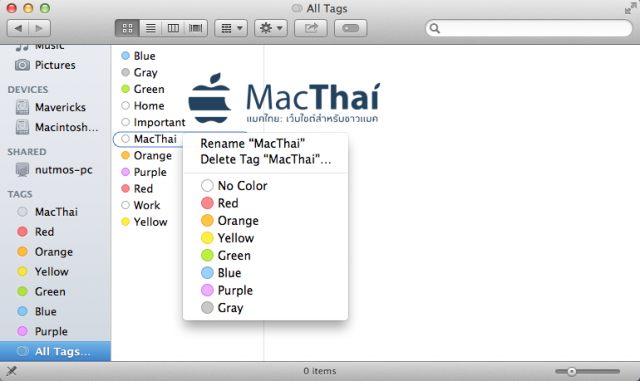Click the window title tag proxy icon
The height and width of the screenshot is (381, 640).
tap(297, 8)
